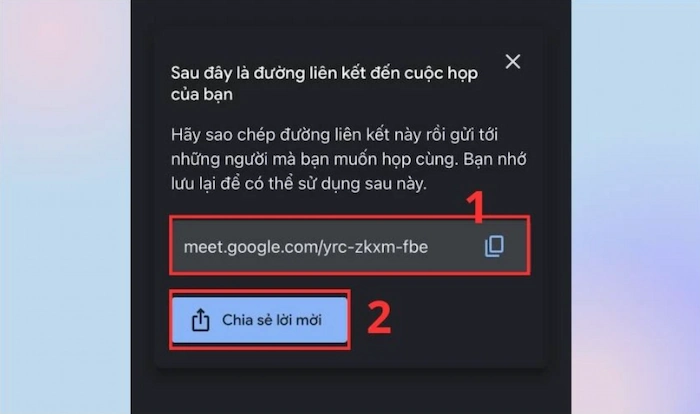This screenshot has height=414, width=700.
Task: Click the line Hãy sao chép đường liên kết này
Action: coord(334,135)
